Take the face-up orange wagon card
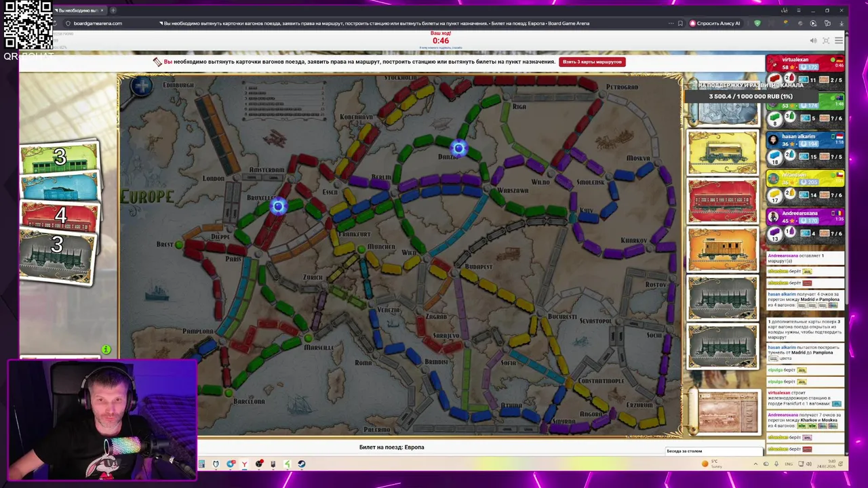The width and height of the screenshot is (868, 488). click(723, 249)
